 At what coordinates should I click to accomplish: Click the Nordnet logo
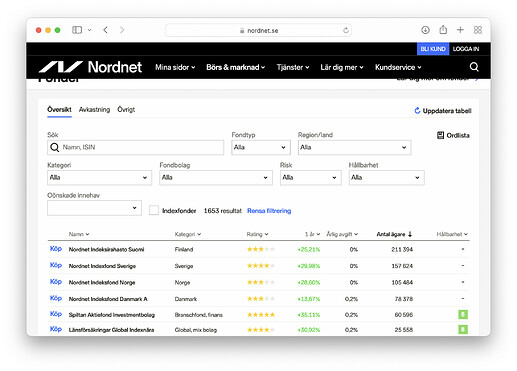(x=90, y=67)
